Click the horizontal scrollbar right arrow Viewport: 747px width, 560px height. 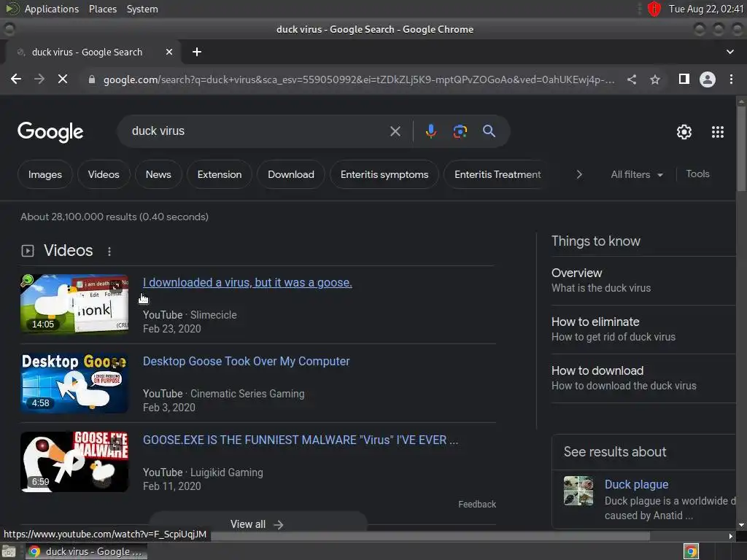[x=731, y=536]
